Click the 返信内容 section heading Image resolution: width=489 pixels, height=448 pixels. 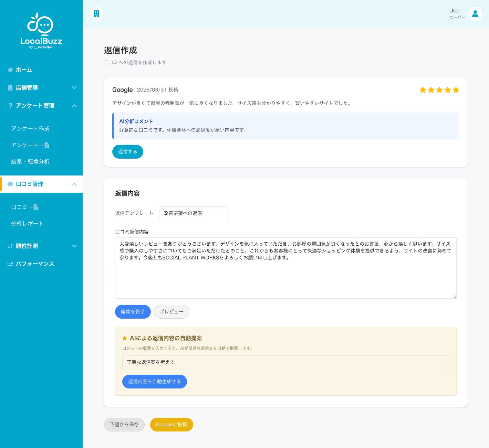pos(127,193)
